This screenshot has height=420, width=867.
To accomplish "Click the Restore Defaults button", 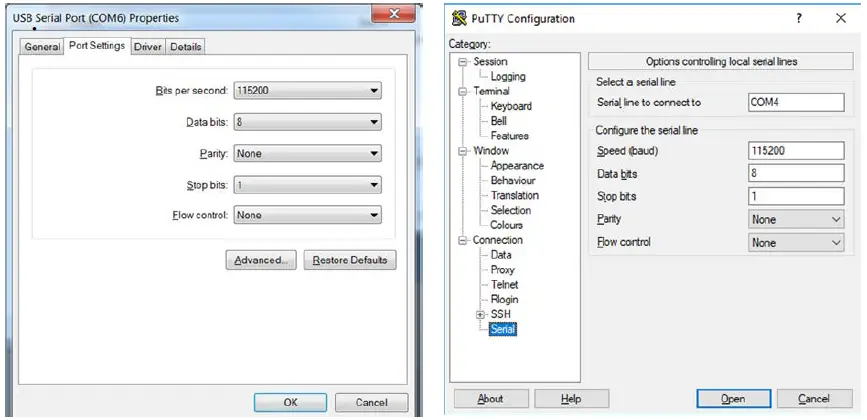I will [349, 261].
